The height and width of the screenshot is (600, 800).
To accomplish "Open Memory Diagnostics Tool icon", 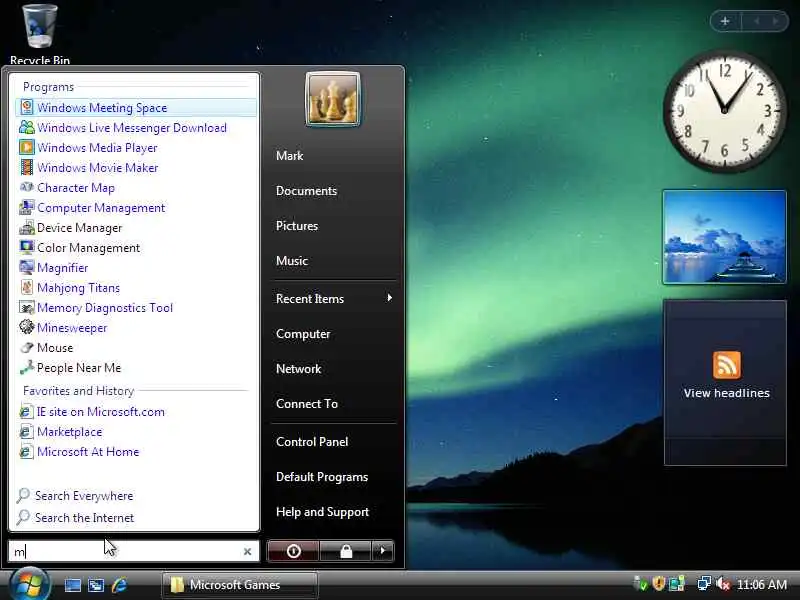I will pos(27,308).
